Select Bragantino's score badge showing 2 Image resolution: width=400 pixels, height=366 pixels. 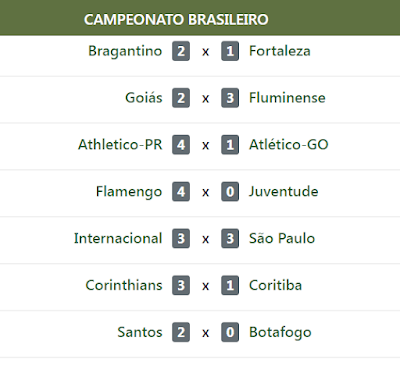coord(181,51)
